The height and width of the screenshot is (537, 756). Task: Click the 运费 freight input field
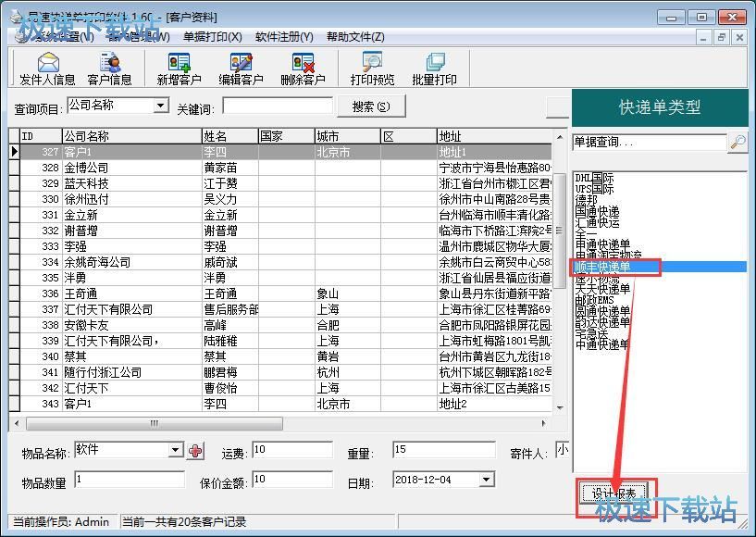[x=292, y=450]
